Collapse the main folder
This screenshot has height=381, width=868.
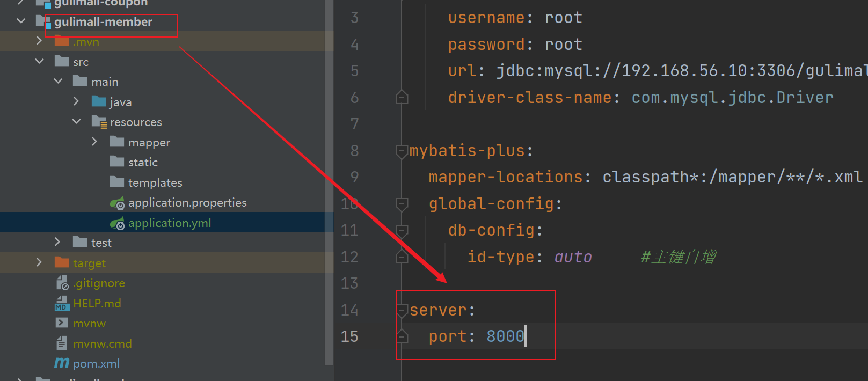click(58, 81)
